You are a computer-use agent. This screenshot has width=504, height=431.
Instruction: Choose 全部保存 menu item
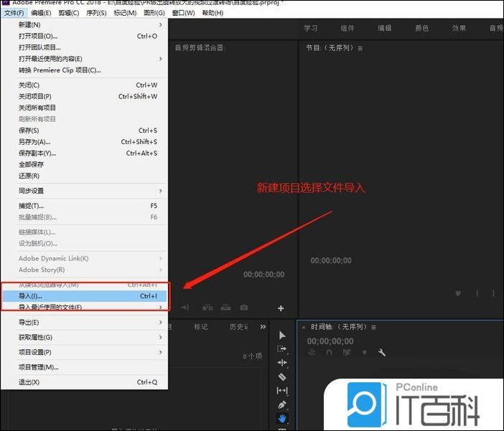coord(84,164)
